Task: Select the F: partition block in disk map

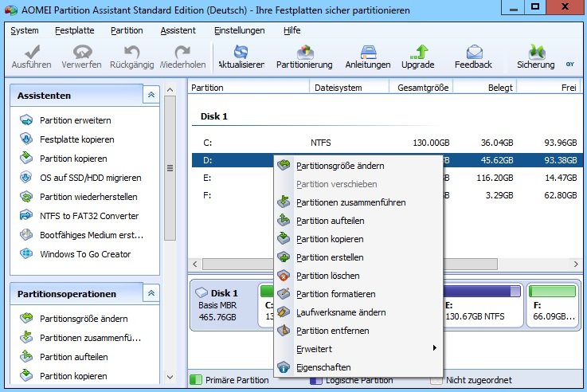Action: pos(553,305)
